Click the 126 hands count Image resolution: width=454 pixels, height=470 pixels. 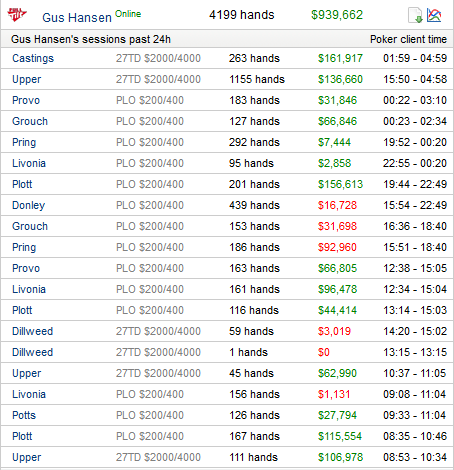pos(254,415)
